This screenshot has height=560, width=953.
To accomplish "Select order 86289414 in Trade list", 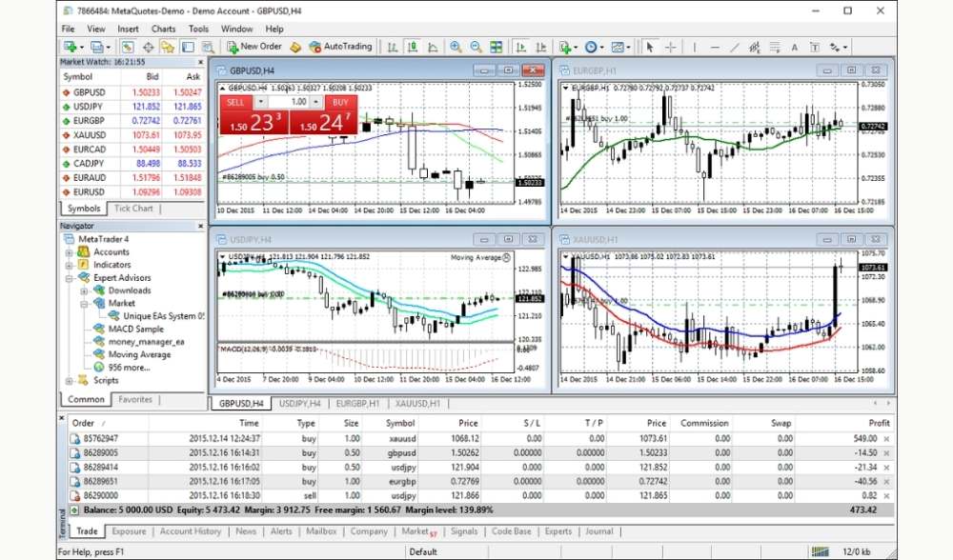I will [480, 467].
